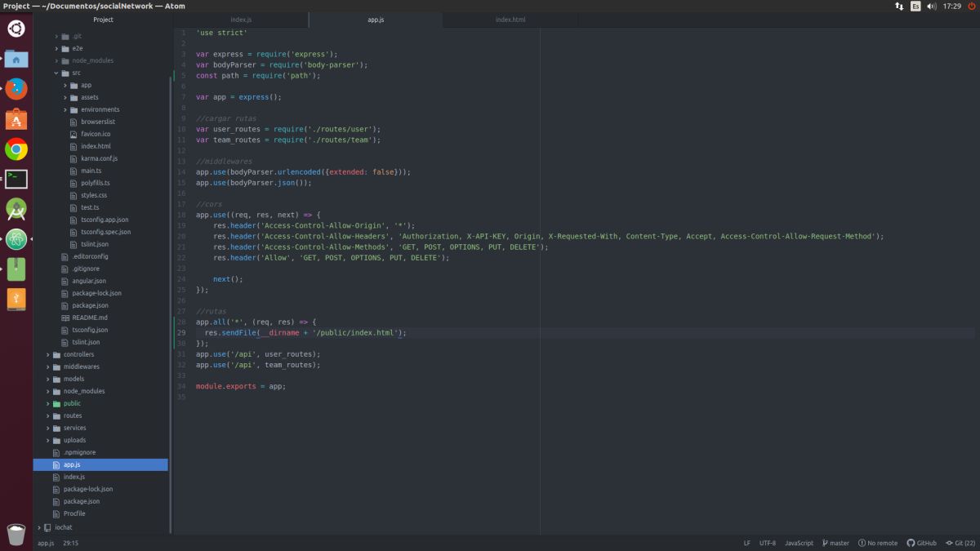Open tsconfig.spec.json file

tap(105, 232)
